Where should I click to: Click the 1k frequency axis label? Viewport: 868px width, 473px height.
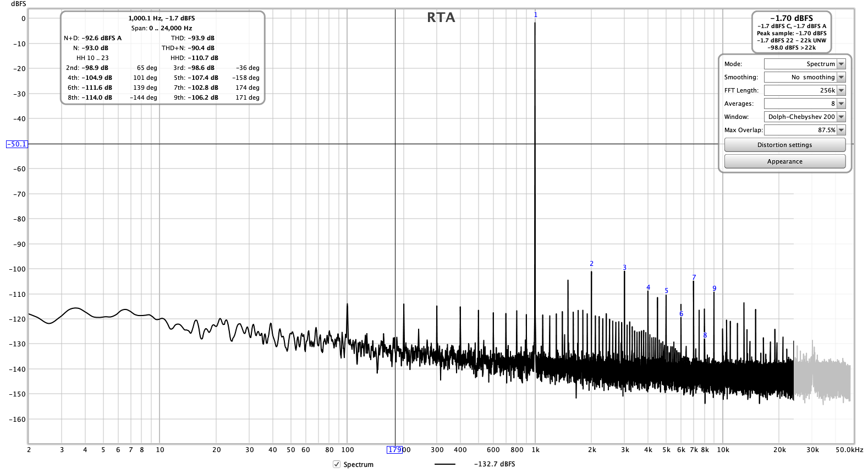[535, 450]
